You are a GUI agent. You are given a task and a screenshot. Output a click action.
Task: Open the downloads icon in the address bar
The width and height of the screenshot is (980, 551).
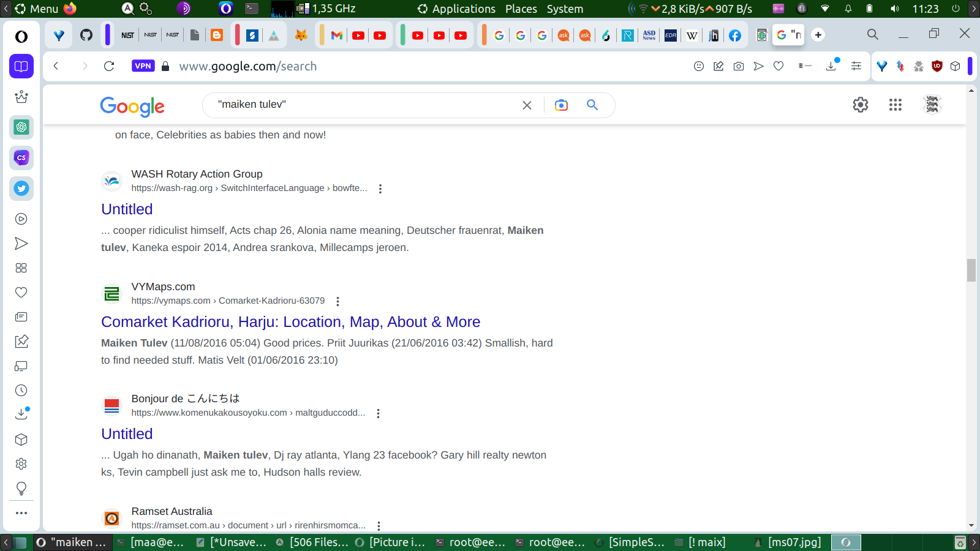pos(832,66)
